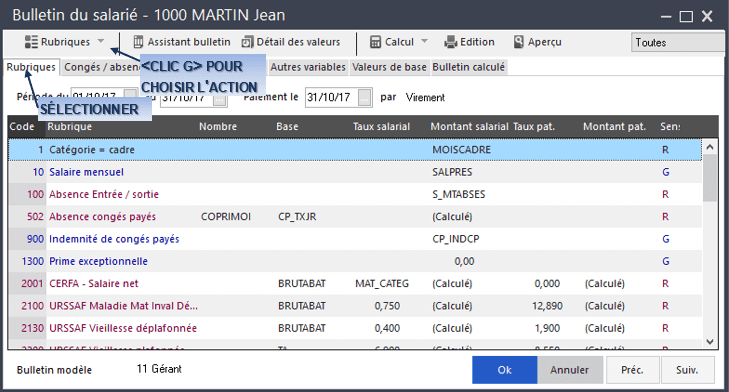Open the Toutes filter combo box
Screen dimensions: 729x392
(677, 43)
